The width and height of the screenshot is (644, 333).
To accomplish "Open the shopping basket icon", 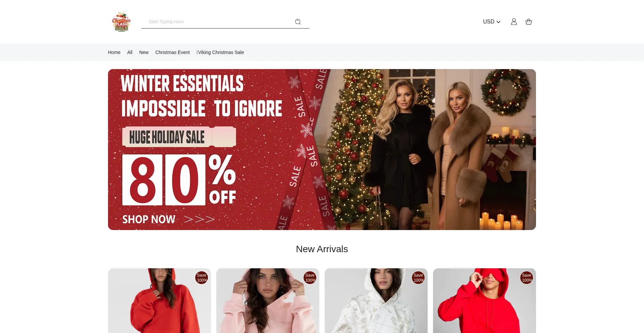I will 529,22.
